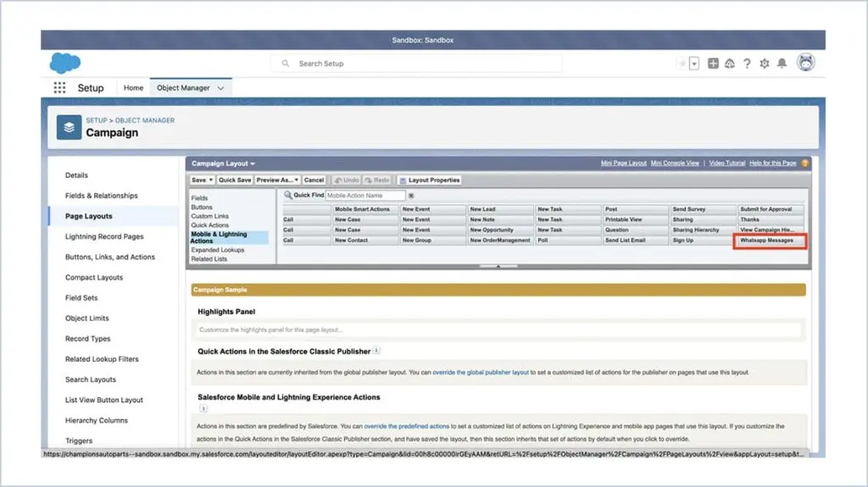The image size is (868, 487).
Task: Click the global actions plus icon
Action: coord(713,64)
